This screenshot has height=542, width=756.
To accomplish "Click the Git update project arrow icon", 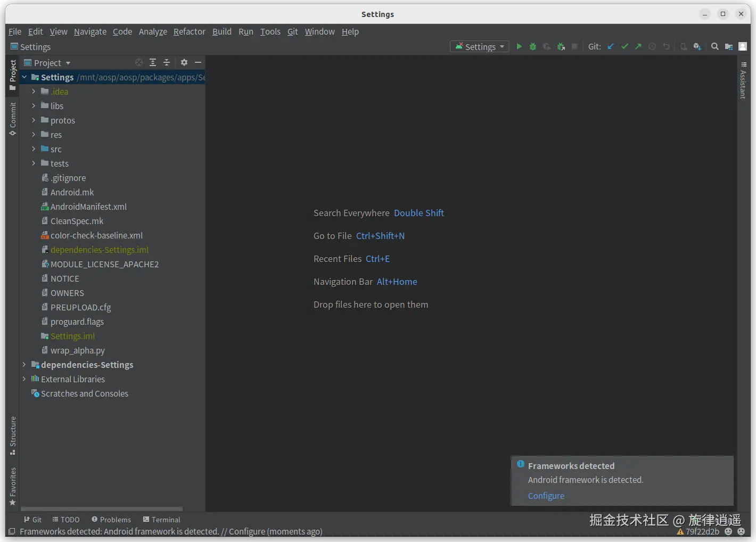I will [x=611, y=47].
